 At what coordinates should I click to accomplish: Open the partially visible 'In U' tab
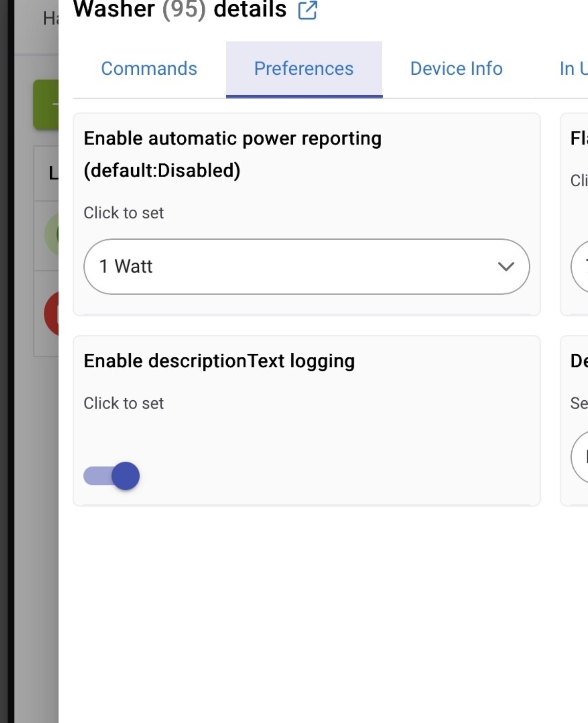click(573, 69)
